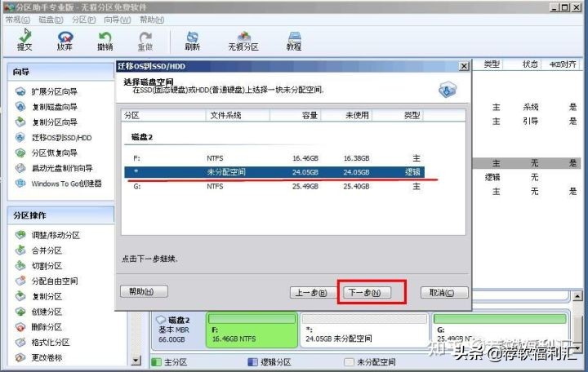Click the 向导 panel header

click(x=60, y=72)
